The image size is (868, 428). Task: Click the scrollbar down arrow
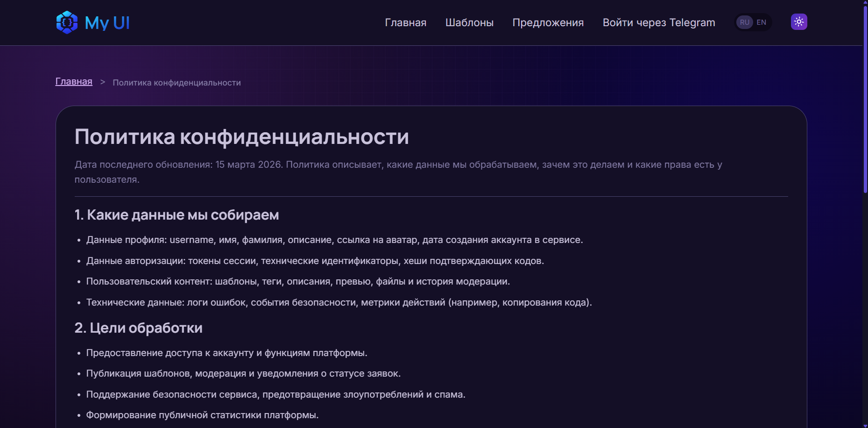pyautogui.click(x=865, y=425)
